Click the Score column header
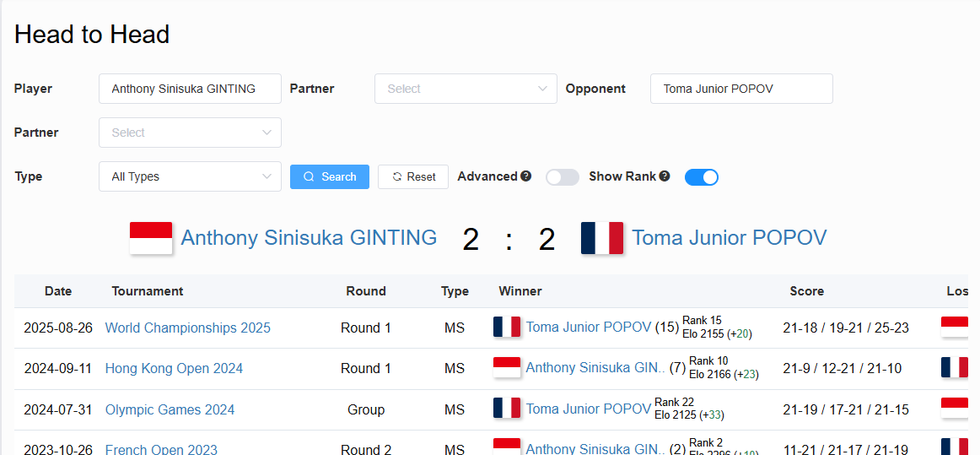Image resolution: width=980 pixels, height=455 pixels. (807, 291)
